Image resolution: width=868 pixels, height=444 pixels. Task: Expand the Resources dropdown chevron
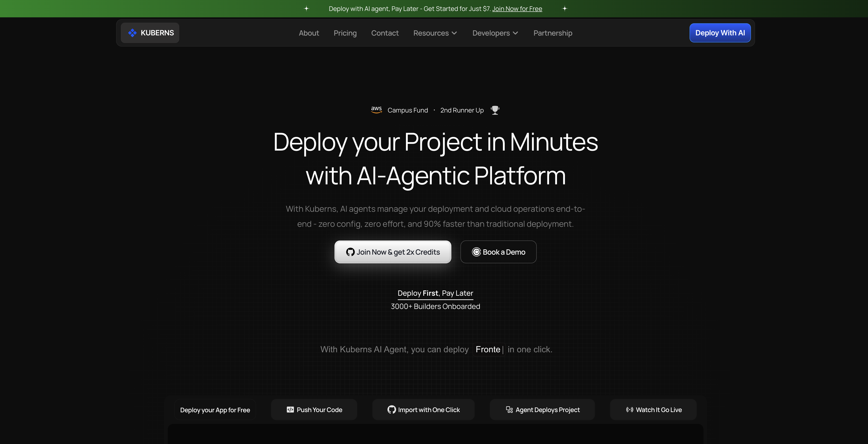[454, 33]
